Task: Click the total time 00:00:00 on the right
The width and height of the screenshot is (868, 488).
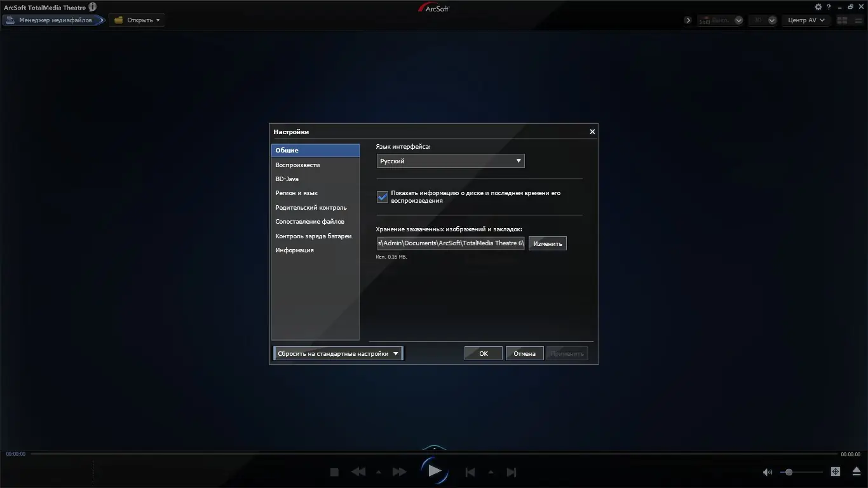Action: point(850,454)
